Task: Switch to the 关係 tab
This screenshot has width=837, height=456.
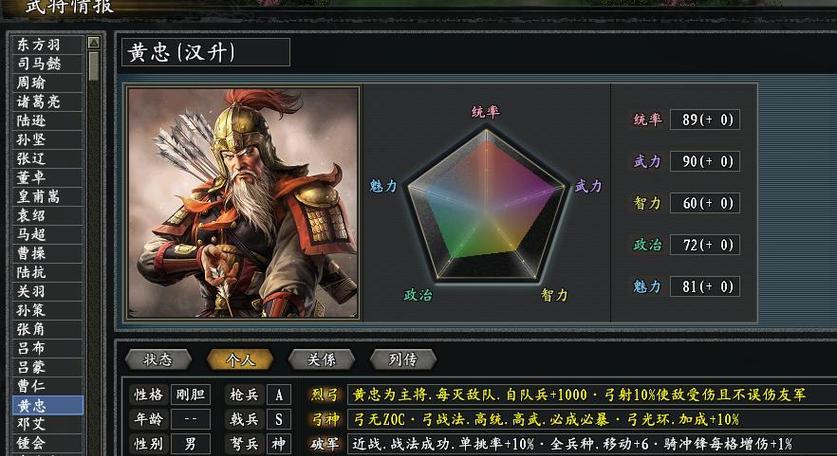Action: coord(321,359)
